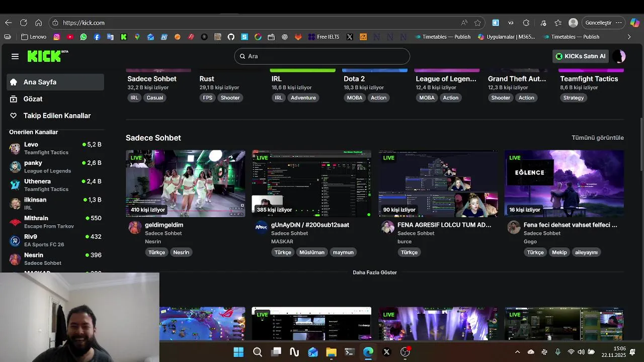Open the GitHub bookmark icon
The width and height of the screenshot is (644, 362).
(x=231, y=37)
